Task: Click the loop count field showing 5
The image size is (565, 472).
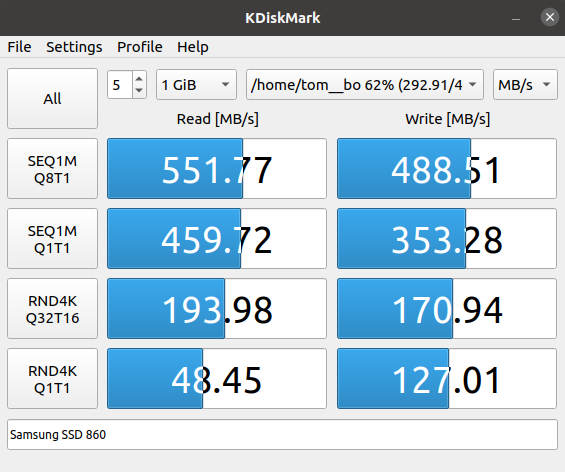Action: coord(120,85)
